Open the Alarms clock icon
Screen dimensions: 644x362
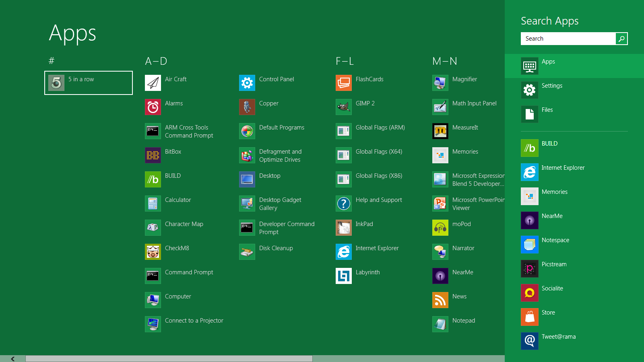(x=153, y=107)
